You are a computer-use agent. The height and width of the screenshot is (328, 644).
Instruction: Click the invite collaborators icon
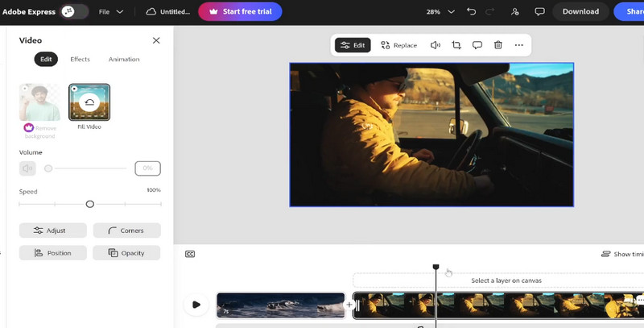(514, 12)
